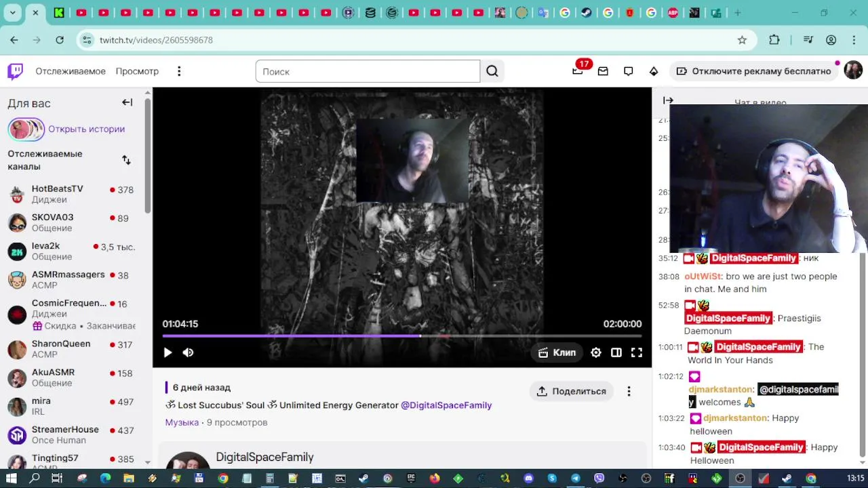Open the video's more options menu
The height and width of the screenshot is (488, 868).
[629, 391]
